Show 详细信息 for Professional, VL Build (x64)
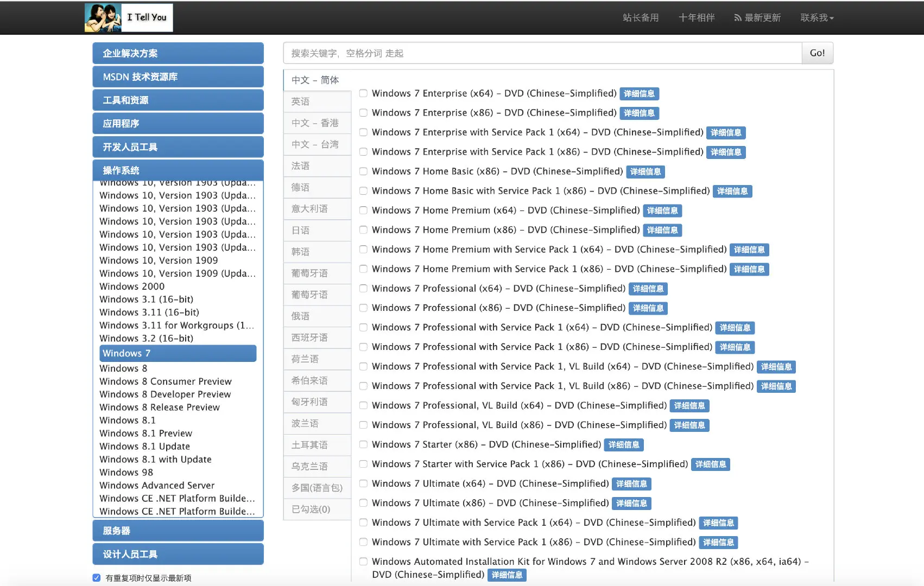Viewport: 924px width, 586px height. point(689,406)
